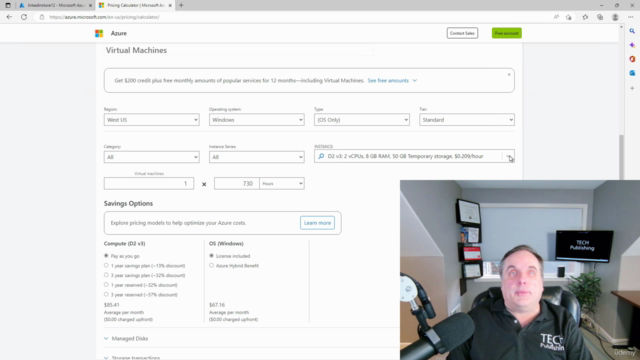Image resolution: width=640 pixels, height=360 pixels.
Task: Click the $85.41 compute monthly cost
Action: (x=111, y=305)
